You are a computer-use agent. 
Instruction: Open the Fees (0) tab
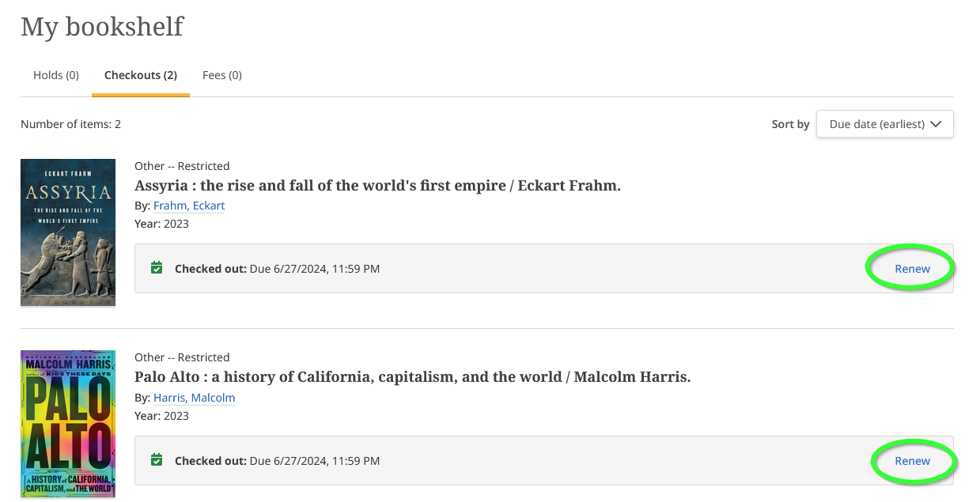click(x=222, y=75)
